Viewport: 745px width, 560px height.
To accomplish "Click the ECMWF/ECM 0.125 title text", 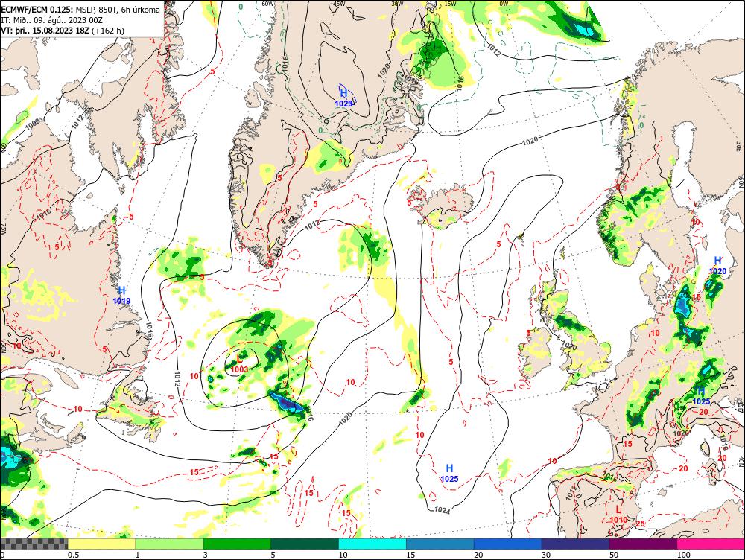I will [x=37, y=10].
